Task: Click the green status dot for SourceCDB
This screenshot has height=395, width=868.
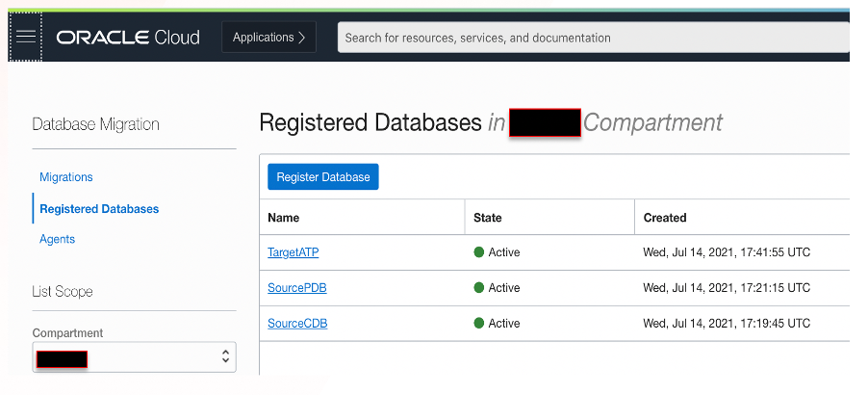Action: click(x=479, y=323)
